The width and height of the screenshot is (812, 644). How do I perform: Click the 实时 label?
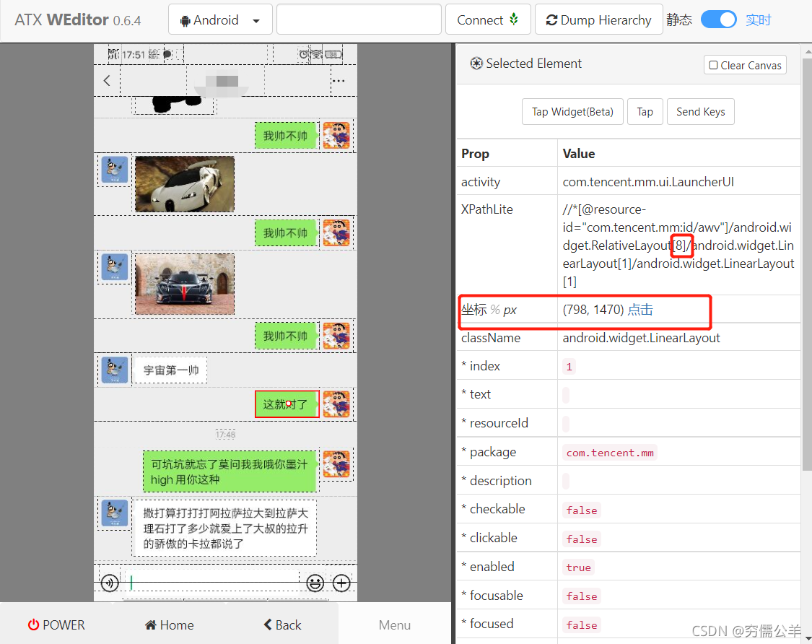tap(758, 20)
